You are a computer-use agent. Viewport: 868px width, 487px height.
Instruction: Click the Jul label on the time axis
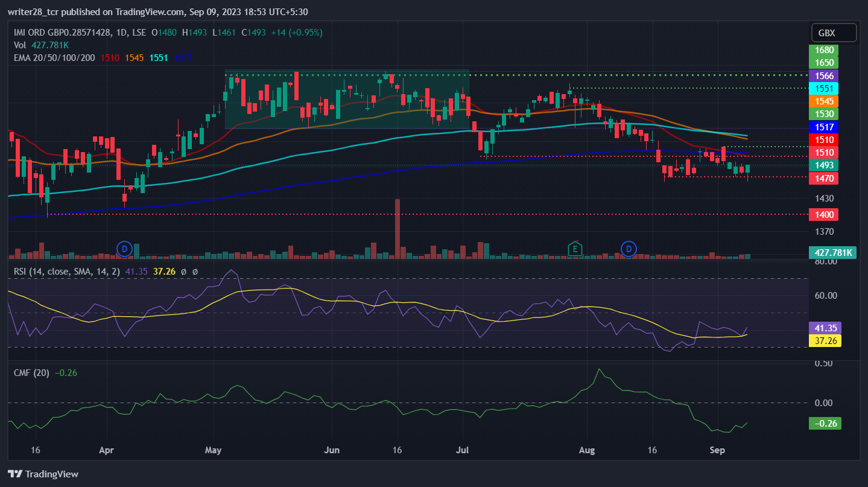point(463,450)
